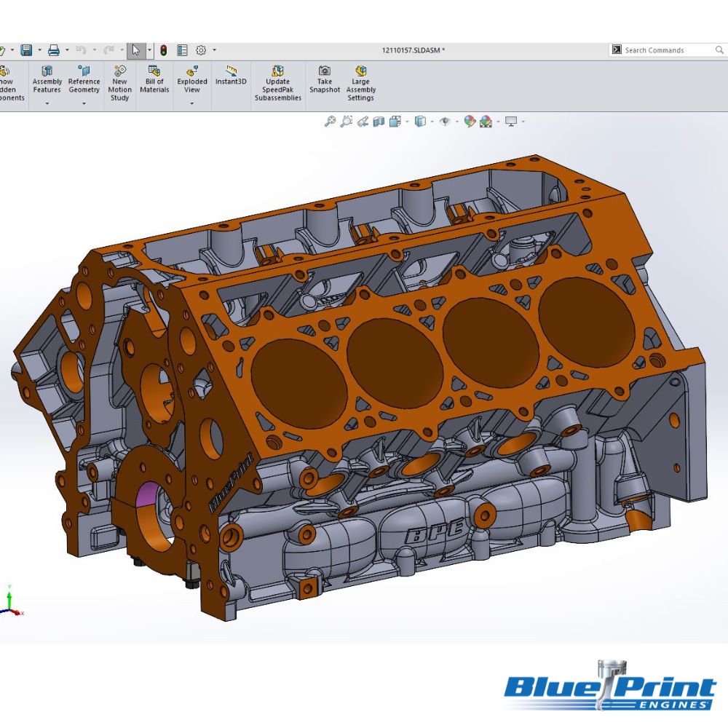Viewport: 728px width, 728px height.
Task: Click Apply Scene icon
Action: [x=486, y=122]
